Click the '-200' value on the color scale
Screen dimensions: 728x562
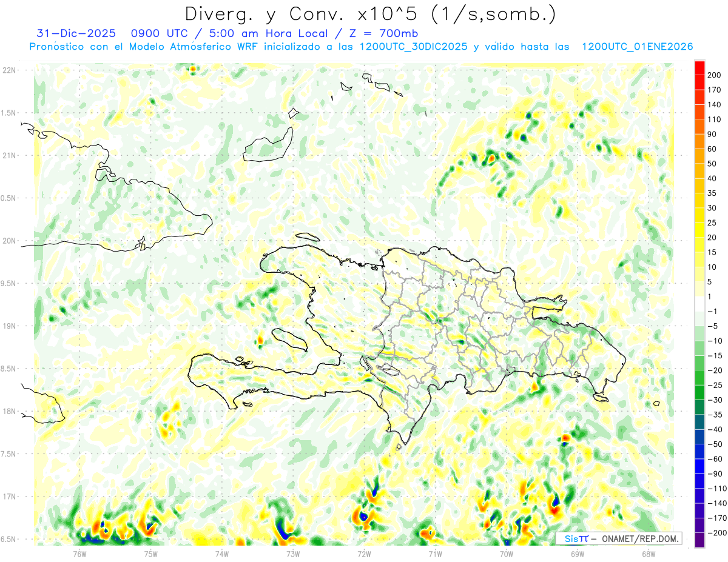point(717,532)
